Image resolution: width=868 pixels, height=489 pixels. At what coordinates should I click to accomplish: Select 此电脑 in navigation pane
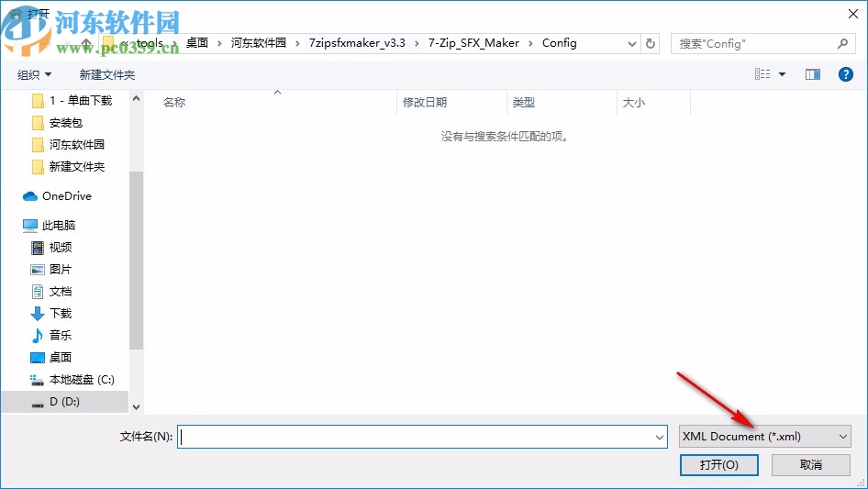coord(49,226)
